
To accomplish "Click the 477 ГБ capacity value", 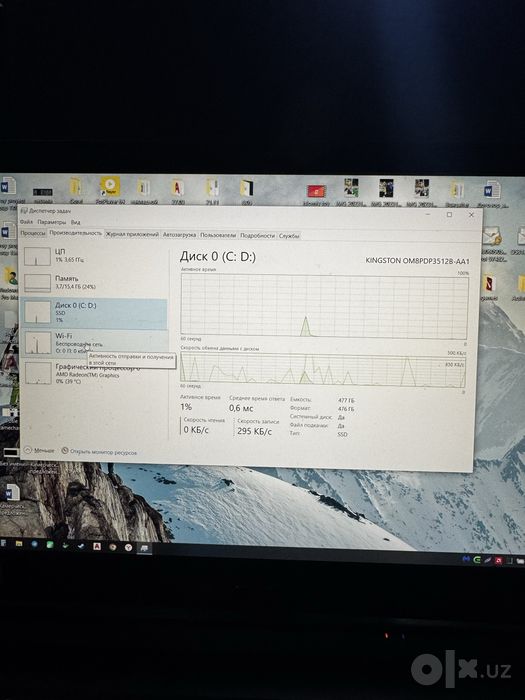I will coord(346,400).
